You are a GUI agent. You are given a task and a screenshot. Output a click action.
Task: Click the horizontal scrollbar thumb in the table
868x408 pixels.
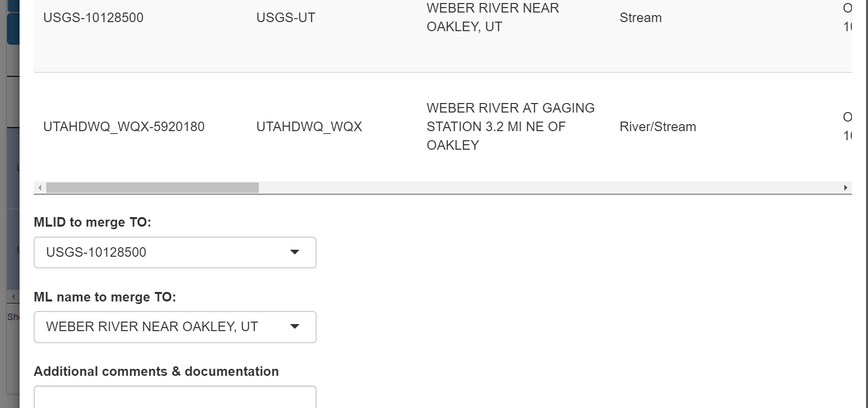coord(152,188)
